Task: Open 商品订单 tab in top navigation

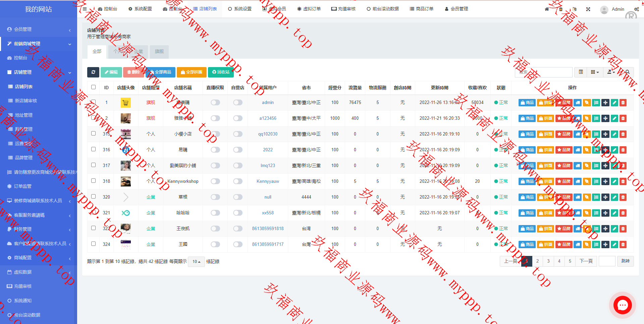Action: point(422,9)
